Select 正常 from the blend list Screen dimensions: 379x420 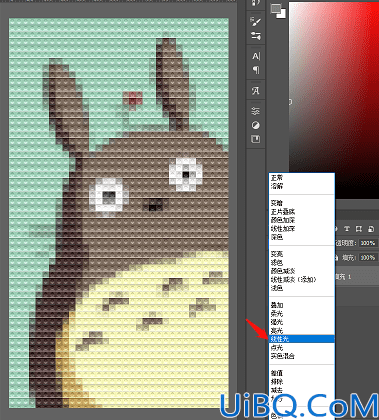point(277,178)
